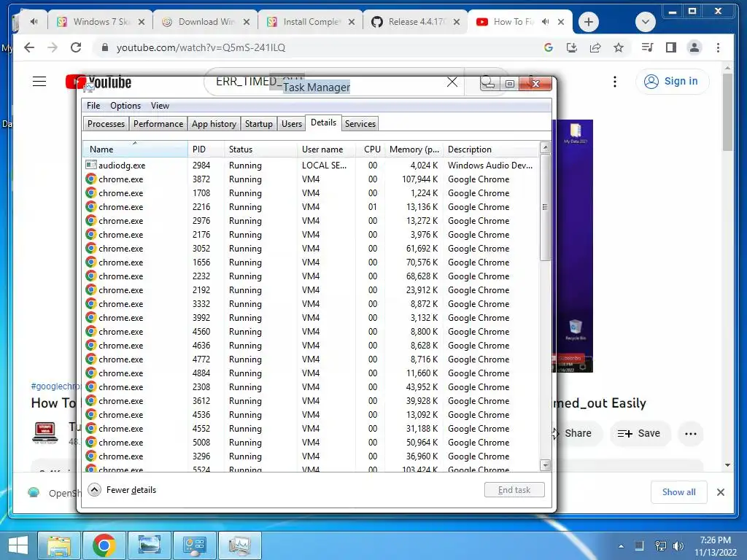Share this page via the share icon
Screen dimensions: 747x560
pyautogui.click(x=595, y=47)
